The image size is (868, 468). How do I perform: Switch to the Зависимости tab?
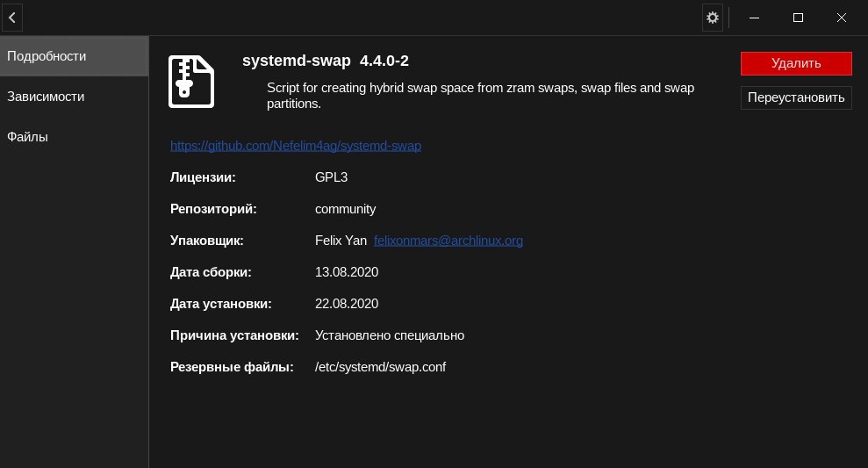coord(75,97)
